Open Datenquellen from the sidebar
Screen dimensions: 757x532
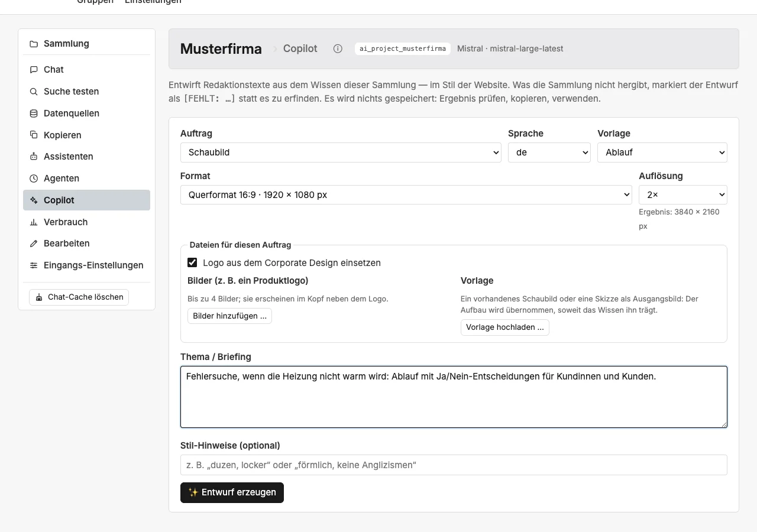86,113
